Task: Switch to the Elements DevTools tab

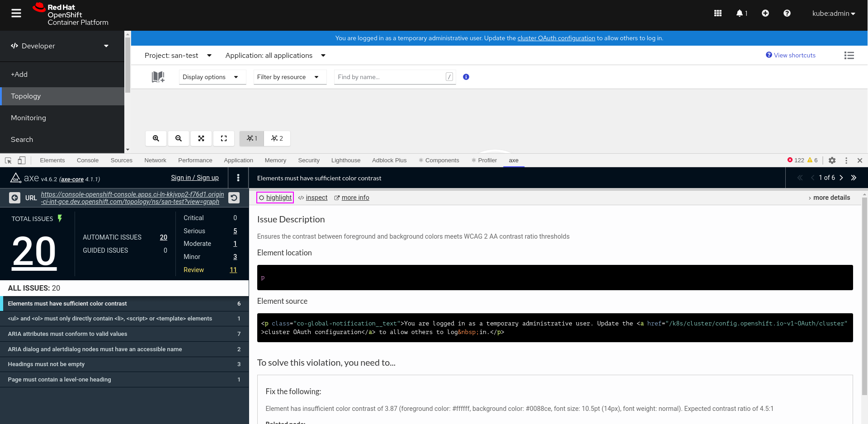Action: click(x=52, y=160)
